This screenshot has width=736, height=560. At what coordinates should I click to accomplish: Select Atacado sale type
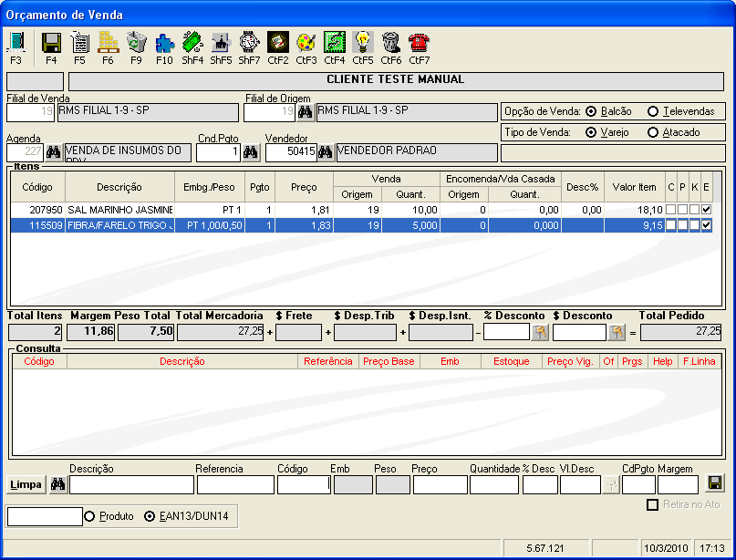tap(653, 133)
